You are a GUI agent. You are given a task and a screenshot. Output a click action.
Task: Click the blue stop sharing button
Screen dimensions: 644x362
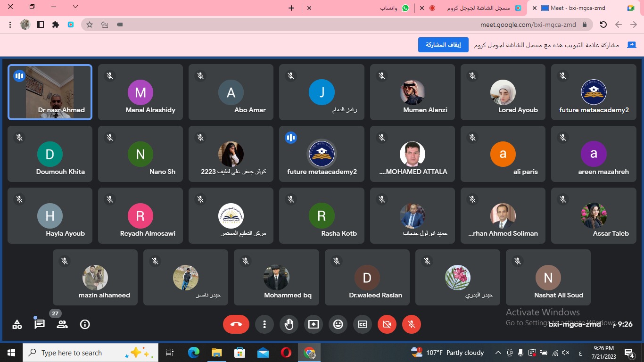[443, 45]
